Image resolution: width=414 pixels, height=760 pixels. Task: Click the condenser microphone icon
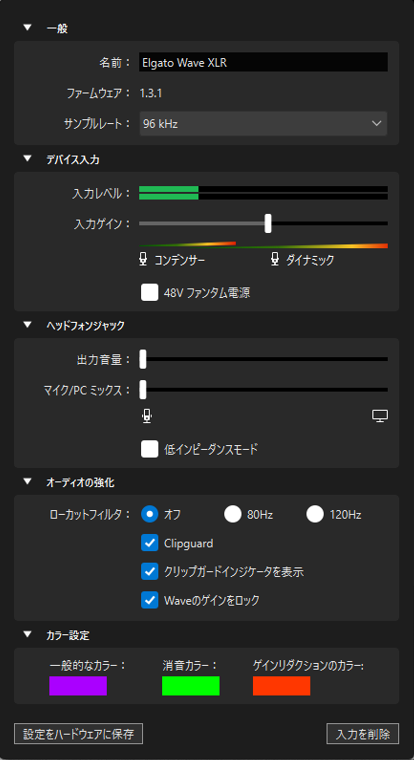coord(143,260)
